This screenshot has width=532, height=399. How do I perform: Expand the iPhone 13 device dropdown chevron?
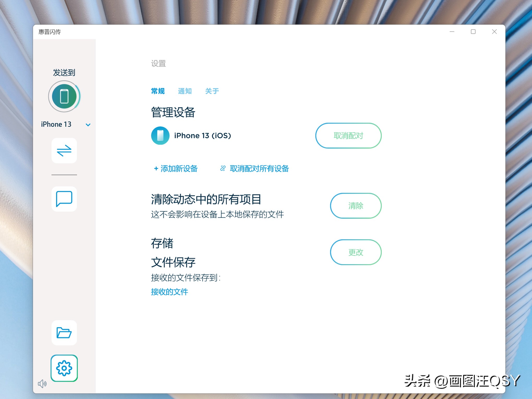[x=88, y=125]
